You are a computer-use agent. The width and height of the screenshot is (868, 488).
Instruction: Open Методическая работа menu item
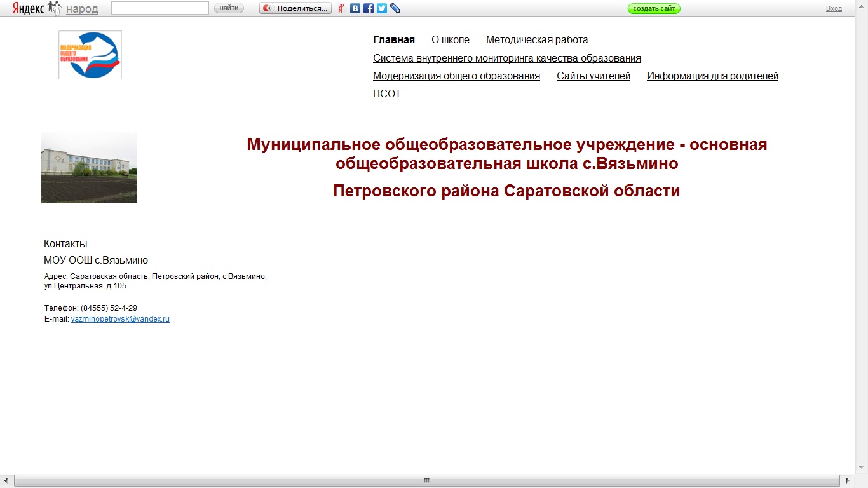(537, 40)
